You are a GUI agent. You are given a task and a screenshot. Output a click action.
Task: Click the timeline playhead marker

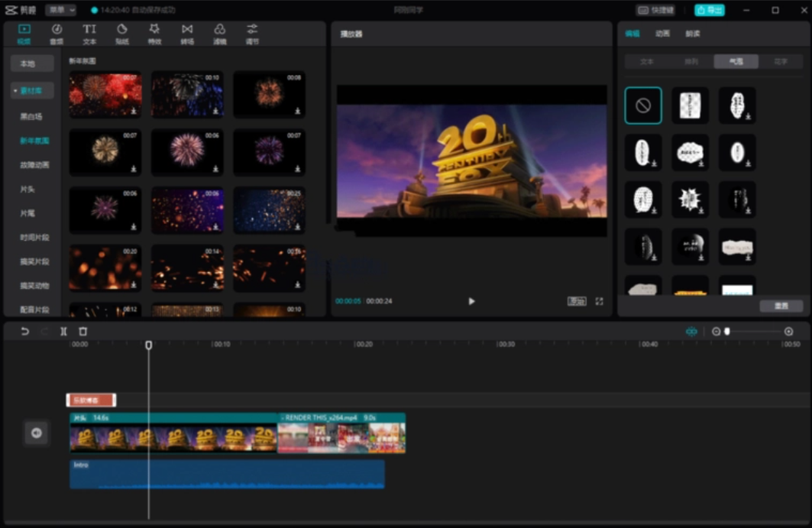pos(149,345)
